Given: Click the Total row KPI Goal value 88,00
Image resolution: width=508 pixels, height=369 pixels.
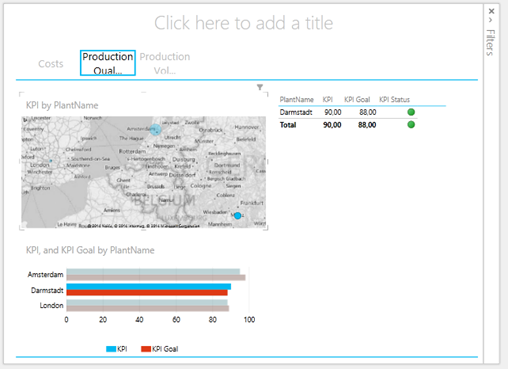Looking at the screenshot, I should click(x=367, y=125).
